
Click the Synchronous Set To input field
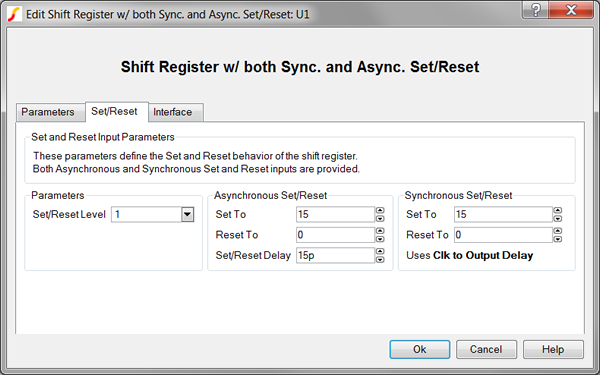503,214
